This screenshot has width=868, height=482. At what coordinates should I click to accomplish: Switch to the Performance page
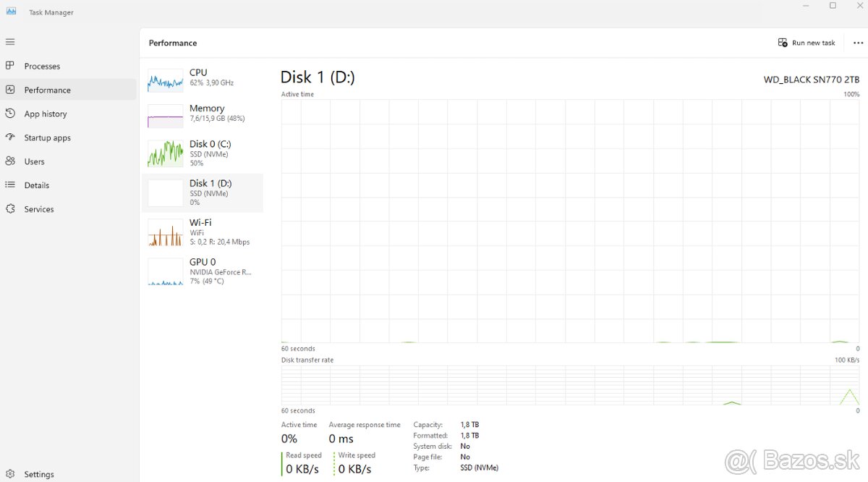[x=69, y=90]
